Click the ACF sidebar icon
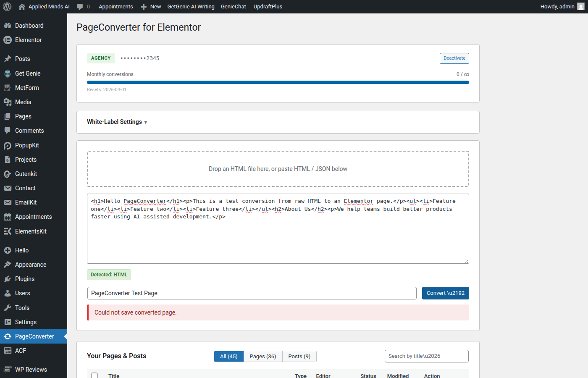588x378 pixels. point(8,351)
